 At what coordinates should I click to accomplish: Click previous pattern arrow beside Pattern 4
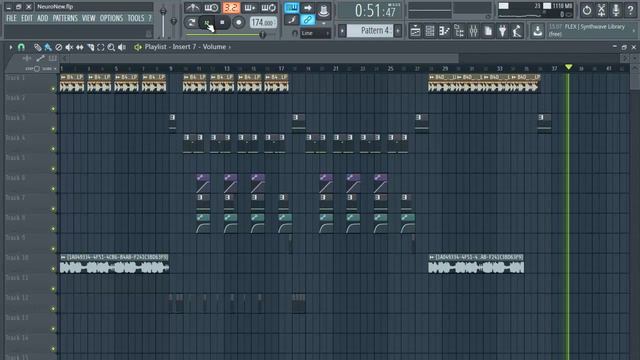click(342, 31)
